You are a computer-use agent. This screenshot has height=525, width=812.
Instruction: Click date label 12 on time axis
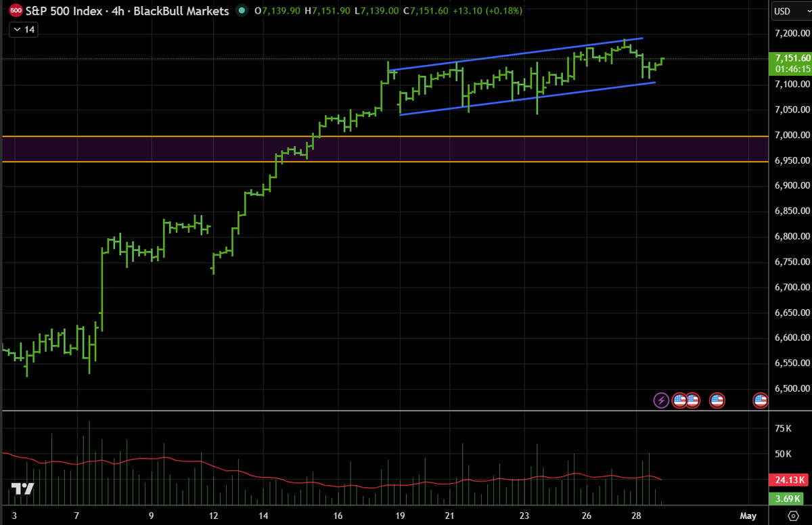[215, 516]
